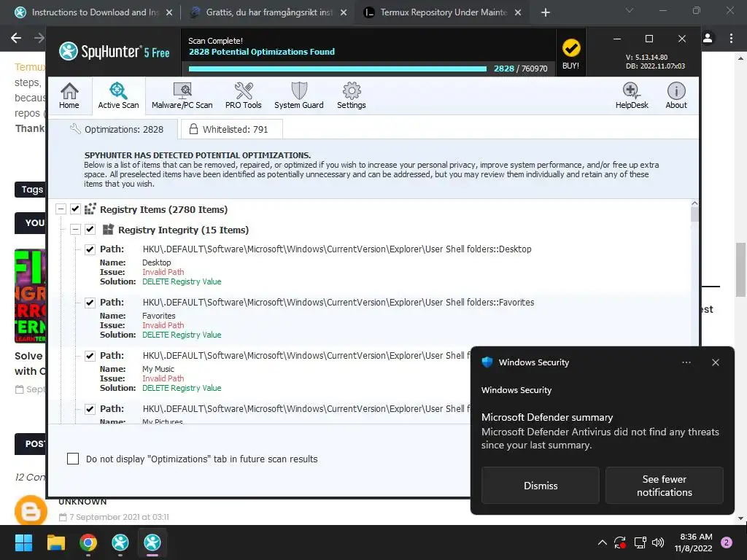Switch to Grattis, du har framgångsrikt tab
This screenshot has height=560, width=747.
coord(268,12)
